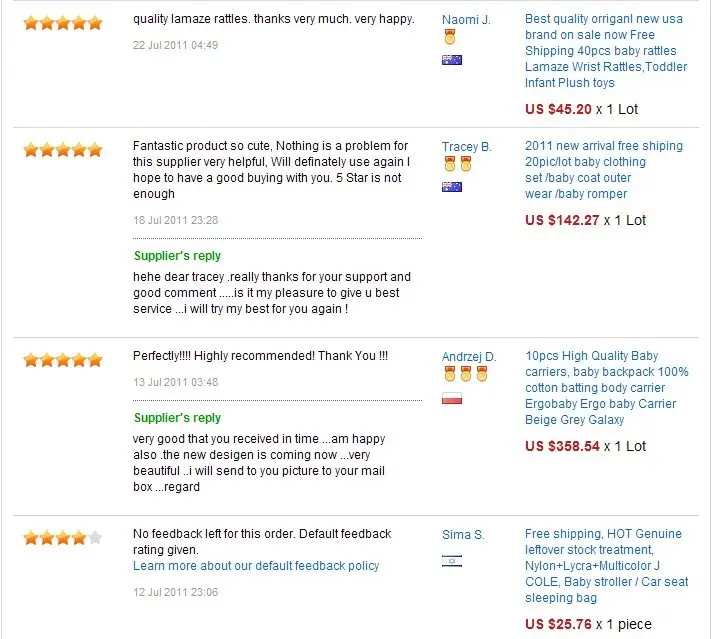Click the five-star rating on Tracey's review
Image resolution: width=715 pixels, height=639 pixels.
pyautogui.click(x=63, y=150)
